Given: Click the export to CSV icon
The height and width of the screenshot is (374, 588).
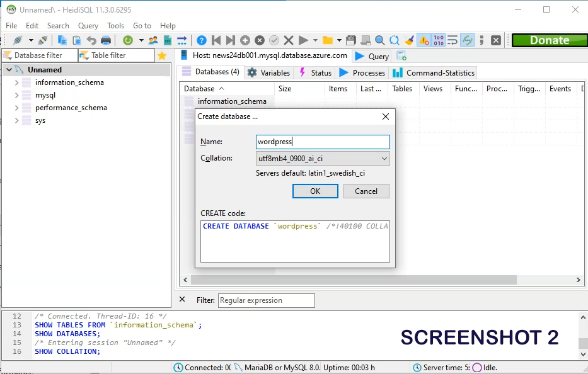Looking at the screenshot, I should [x=168, y=40].
